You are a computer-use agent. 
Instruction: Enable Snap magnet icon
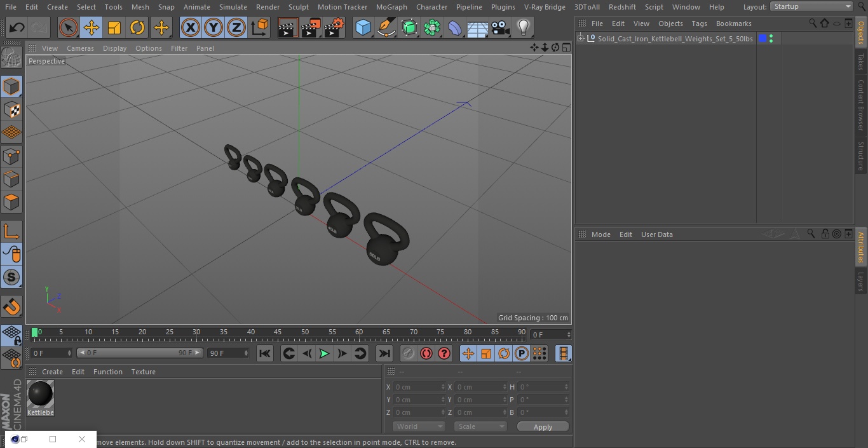tap(11, 307)
